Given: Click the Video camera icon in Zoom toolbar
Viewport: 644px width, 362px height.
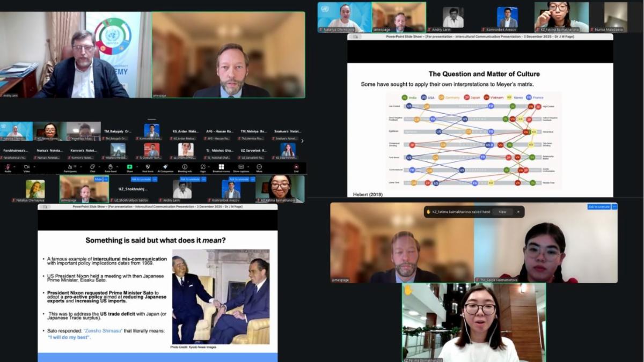Looking at the screenshot, I should (26, 167).
